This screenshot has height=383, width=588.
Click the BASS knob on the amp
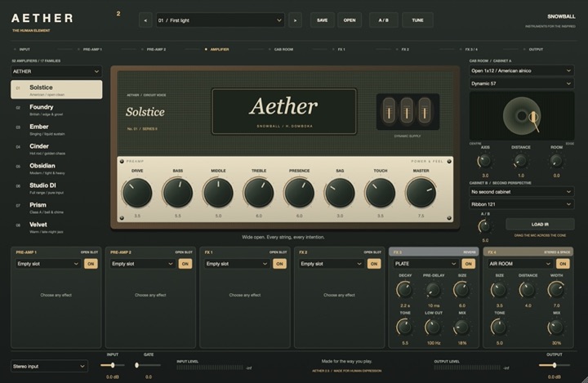pos(178,193)
